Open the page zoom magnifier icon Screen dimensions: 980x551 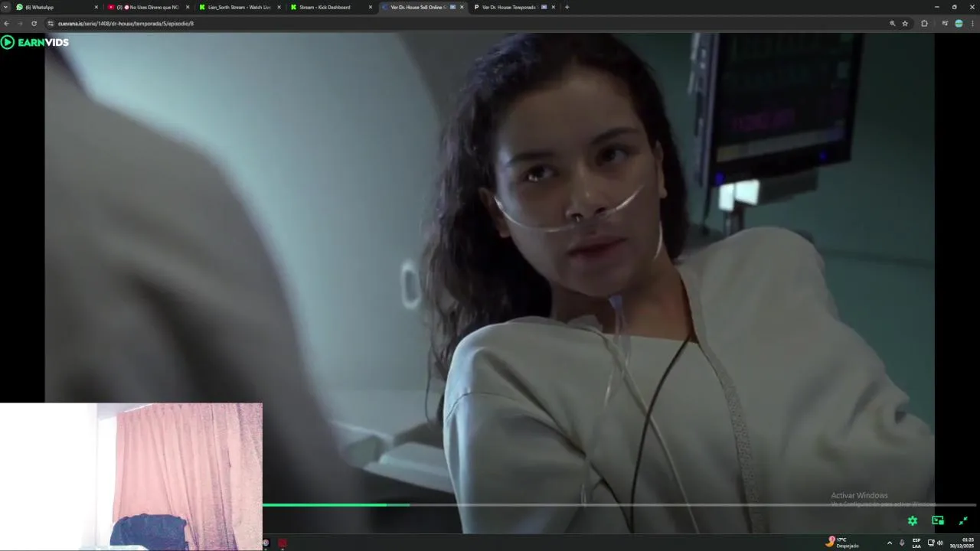892,24
